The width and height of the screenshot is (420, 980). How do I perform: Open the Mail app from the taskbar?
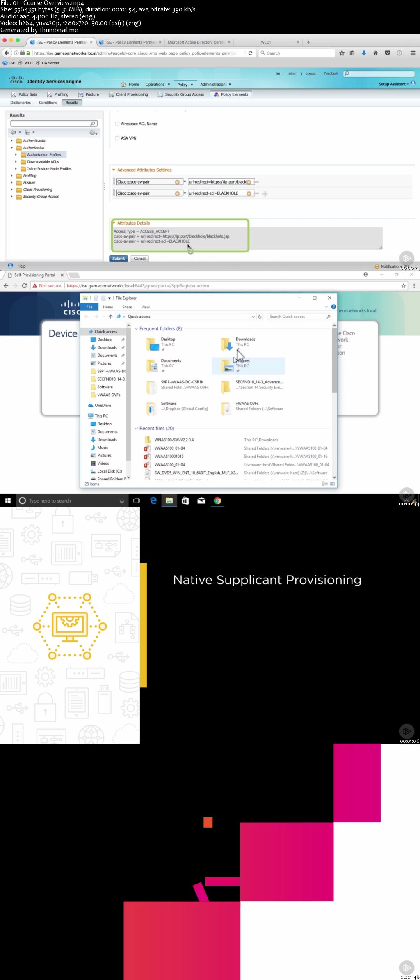click(201, 500)
